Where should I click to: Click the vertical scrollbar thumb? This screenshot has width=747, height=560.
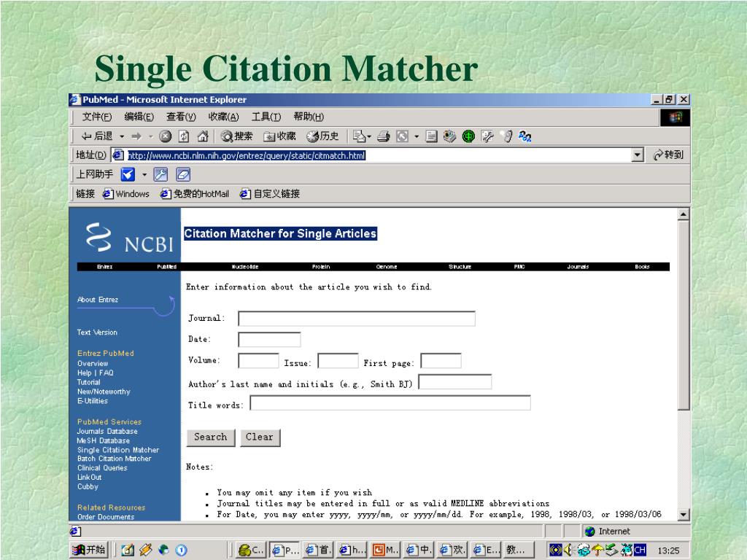pos(684,315)
